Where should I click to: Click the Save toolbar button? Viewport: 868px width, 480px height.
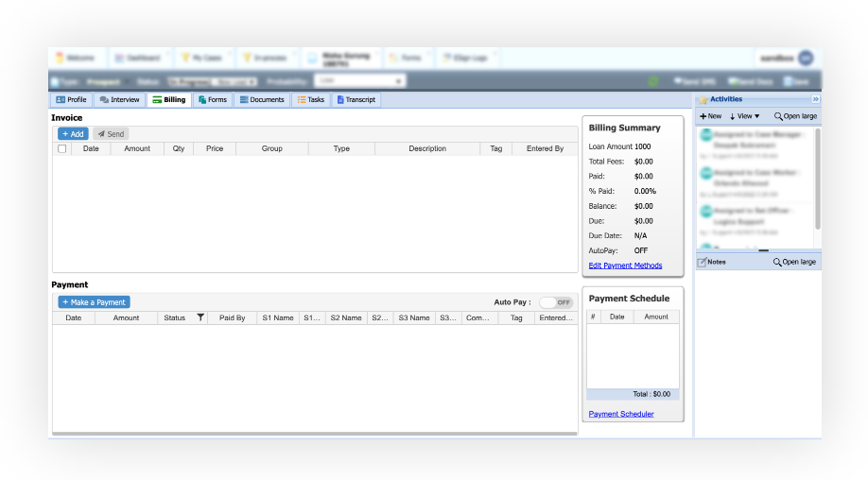(796, 81)
